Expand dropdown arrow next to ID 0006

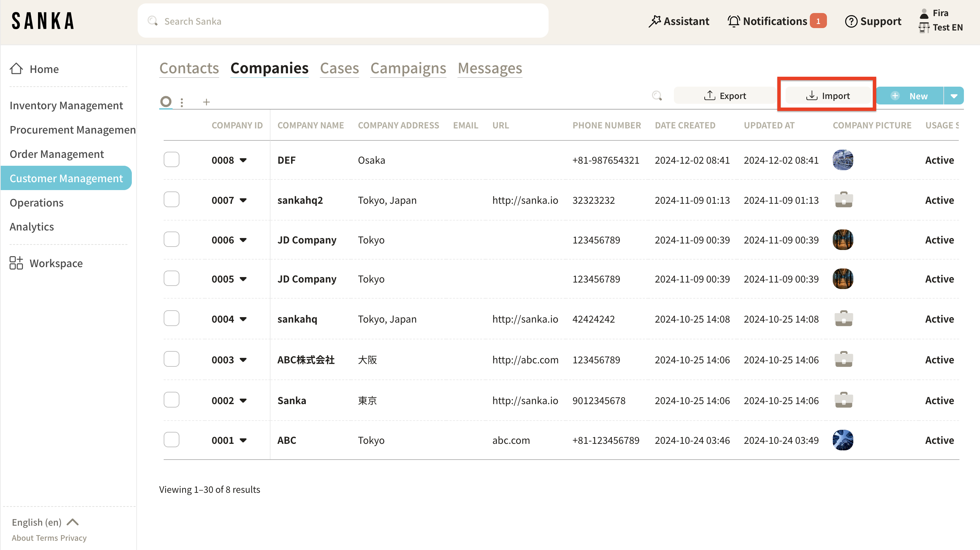point(243,240)
